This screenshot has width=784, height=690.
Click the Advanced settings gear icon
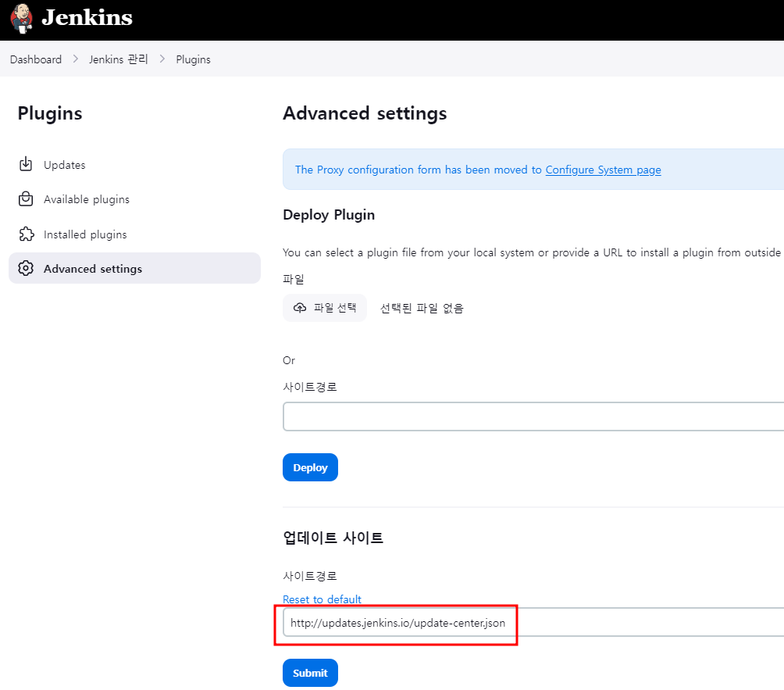point(26,268)
